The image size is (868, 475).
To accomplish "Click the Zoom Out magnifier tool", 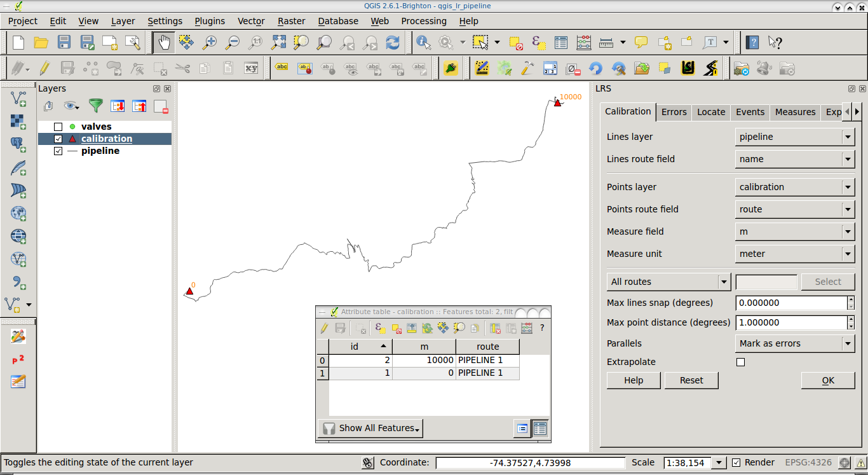I will pos(233,43).
